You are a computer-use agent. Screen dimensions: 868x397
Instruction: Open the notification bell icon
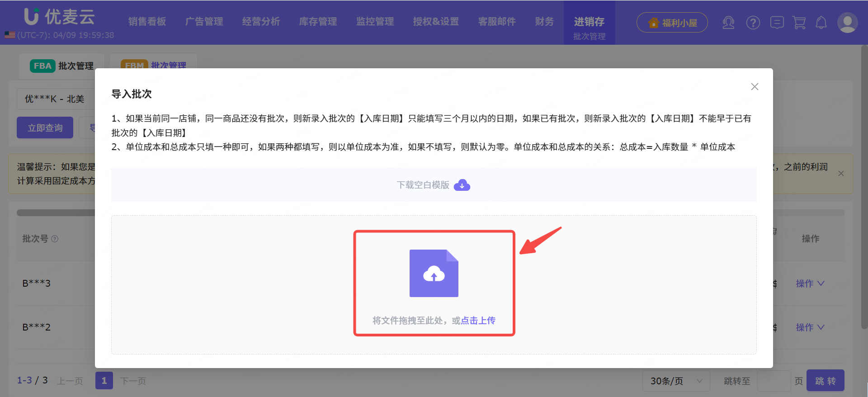pos(821,23)
